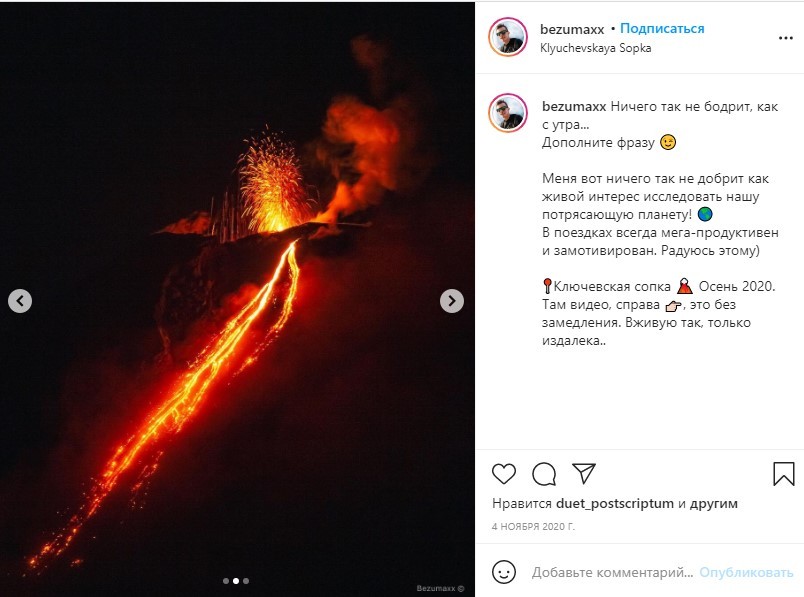This screenshot has width=804, height=597.
Task: Open comments via the speech bubble icon
Action: (544, 473)
